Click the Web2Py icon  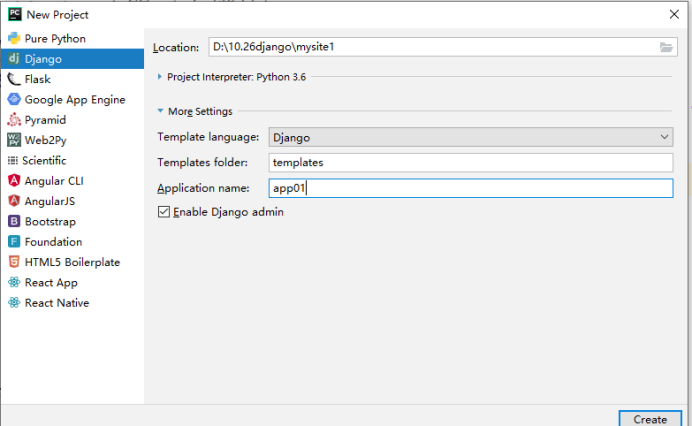(x=14, y=140)
